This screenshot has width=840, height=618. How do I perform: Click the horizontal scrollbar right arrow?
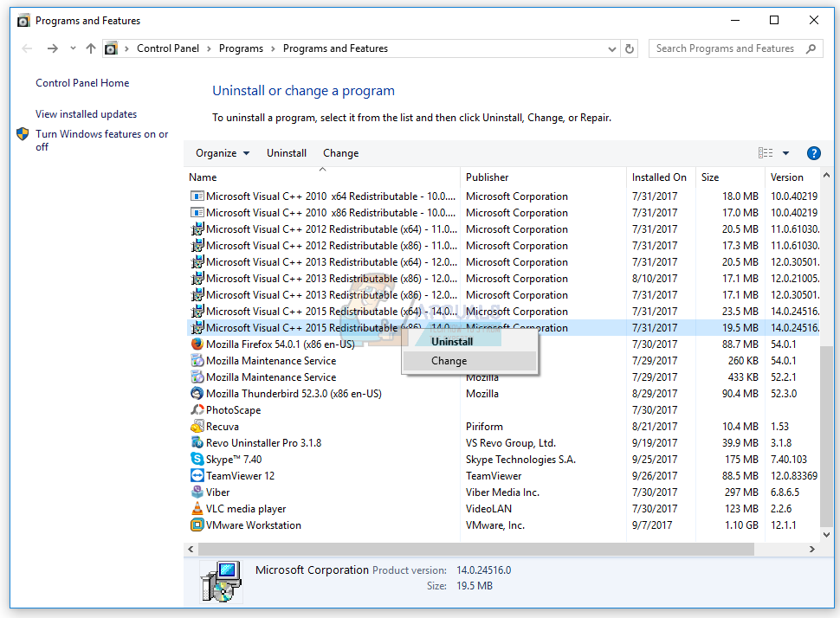pyautogui.click(x=812, y=549)
